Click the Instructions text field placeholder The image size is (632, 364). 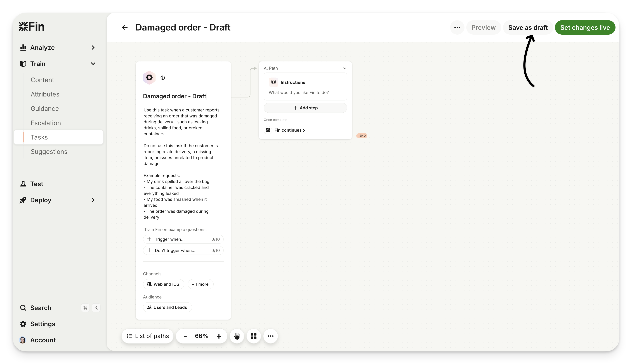pyautogui.click(x=299, y=93)
